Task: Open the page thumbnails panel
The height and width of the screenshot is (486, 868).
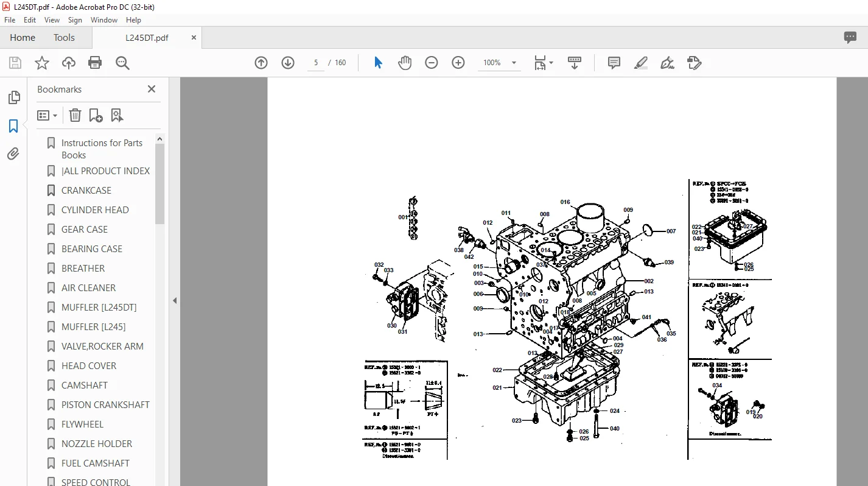Action: (13, 97)
